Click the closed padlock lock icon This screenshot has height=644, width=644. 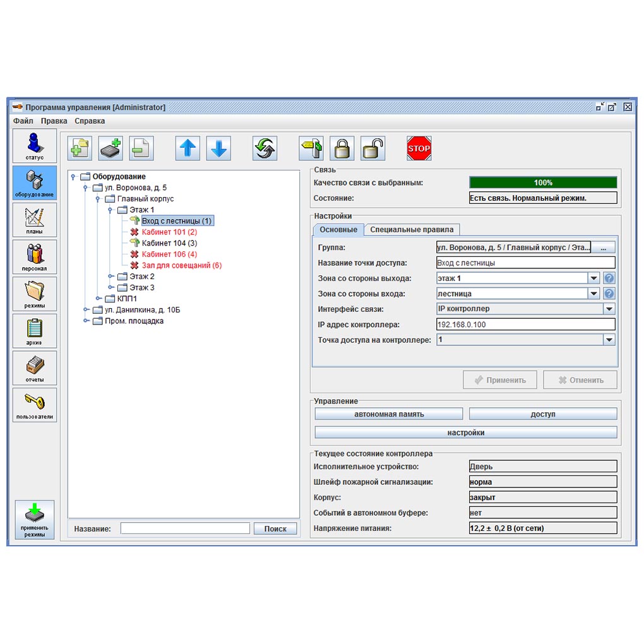tap(342, 148)
